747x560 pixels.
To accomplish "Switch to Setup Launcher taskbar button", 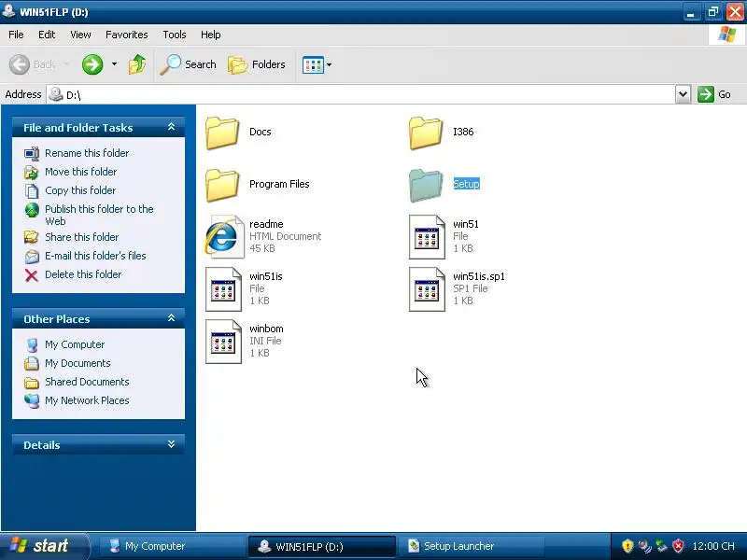I will click(x=474, y=546).
